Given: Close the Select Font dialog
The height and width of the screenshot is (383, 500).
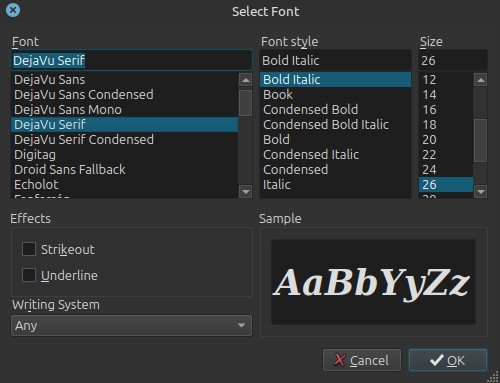Looking at the screenshot, I should (x=13, y=10).
